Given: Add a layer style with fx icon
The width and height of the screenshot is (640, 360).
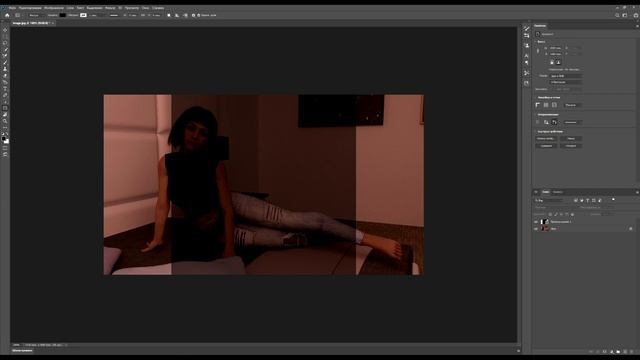Looking at the screenshot, I should [x=598, y=351].
